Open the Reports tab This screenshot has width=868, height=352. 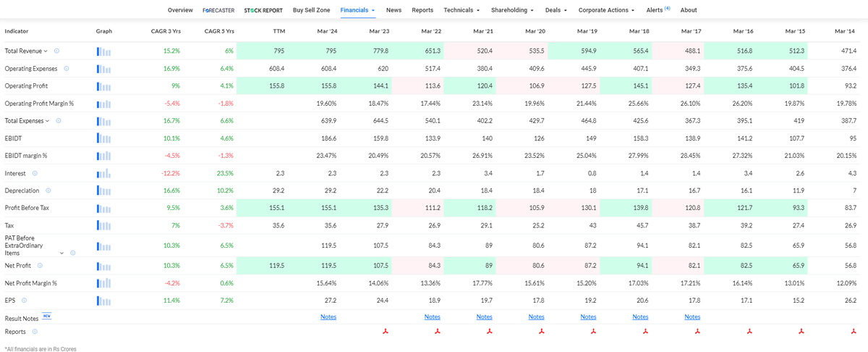(422, 10)
